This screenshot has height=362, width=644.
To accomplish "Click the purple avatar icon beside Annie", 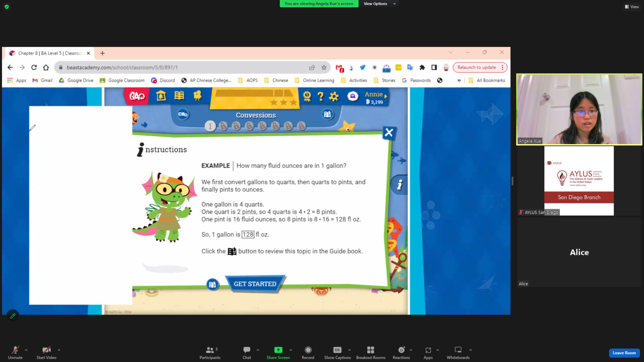I will point(353,96).
